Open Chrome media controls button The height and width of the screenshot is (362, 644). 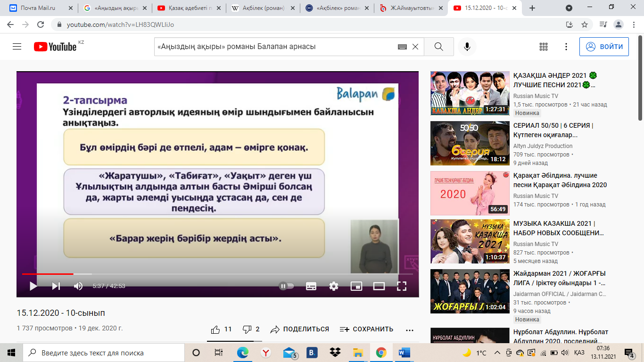pyautogui.click(x=603, y=25)
